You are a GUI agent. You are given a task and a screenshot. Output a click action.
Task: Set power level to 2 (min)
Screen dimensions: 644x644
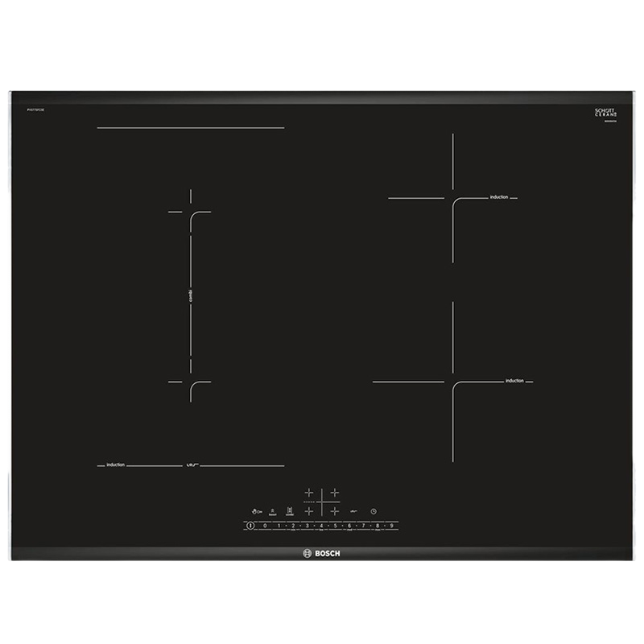(x=293, y=525)
